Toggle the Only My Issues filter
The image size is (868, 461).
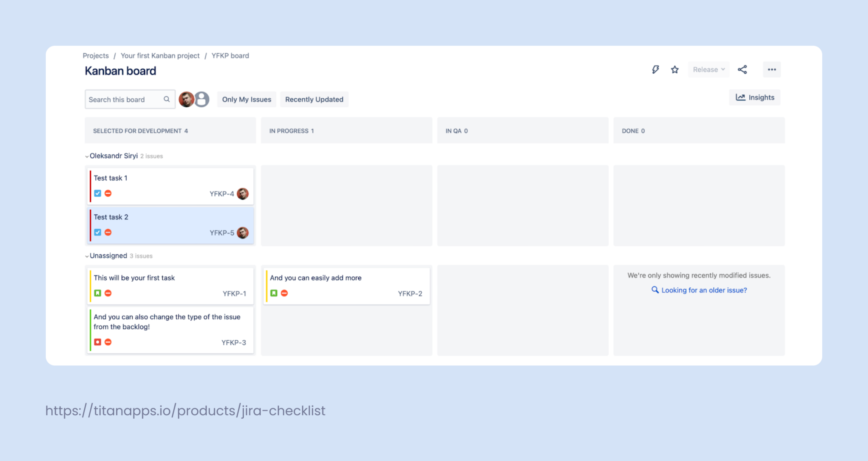click(246, 99)
